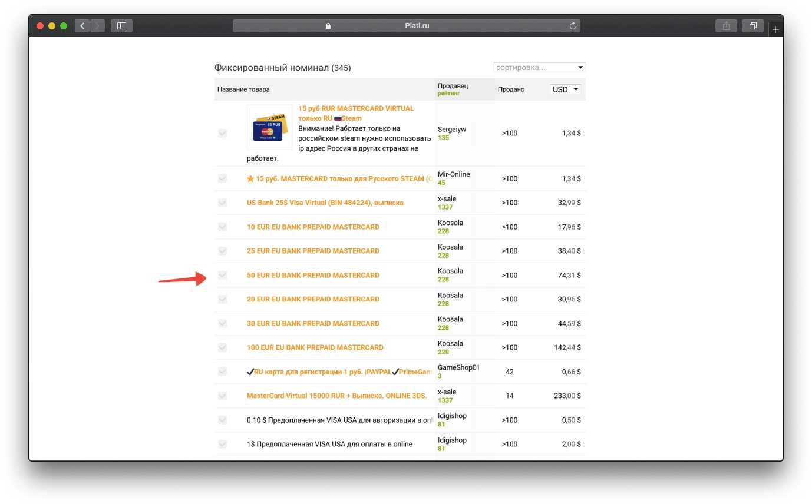Viewport: 812px width, 504px height.
Task: Open 15 руб. MASTERCARD для Русского STEAM link
Action: 340,178
